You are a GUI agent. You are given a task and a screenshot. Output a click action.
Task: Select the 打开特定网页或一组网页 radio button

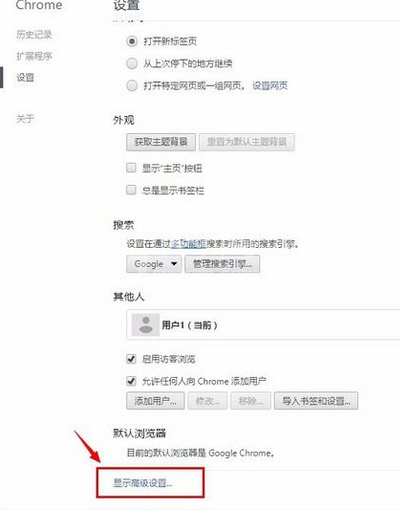pyautogui.click(x=132, y=86)
